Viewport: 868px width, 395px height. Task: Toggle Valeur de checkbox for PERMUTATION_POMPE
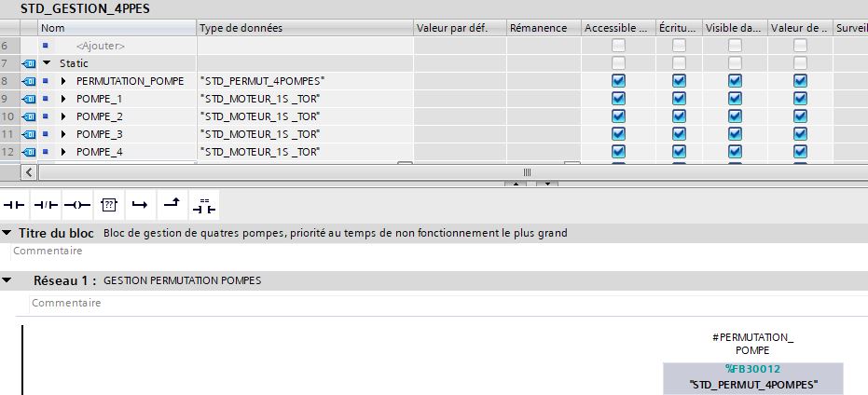[800, 81]
